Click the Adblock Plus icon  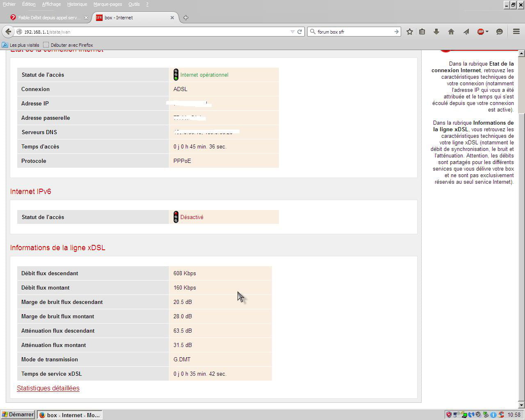480,32
